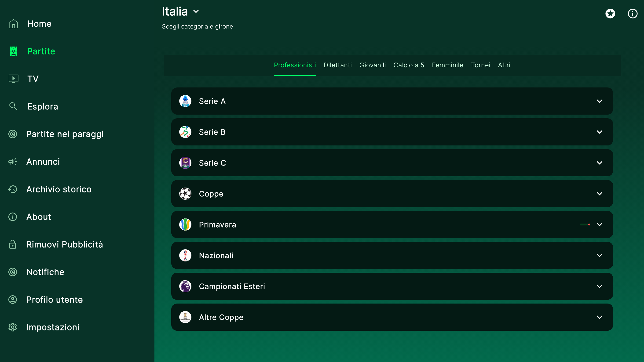Expand the Primavera row chevron

(x=599, y=224)
